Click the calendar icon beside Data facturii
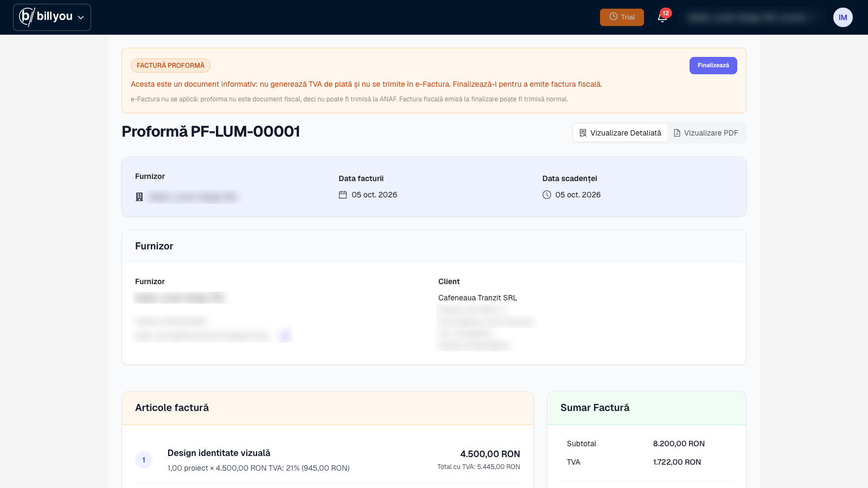This screenshot has height=488, width=868. coord(343,195)
